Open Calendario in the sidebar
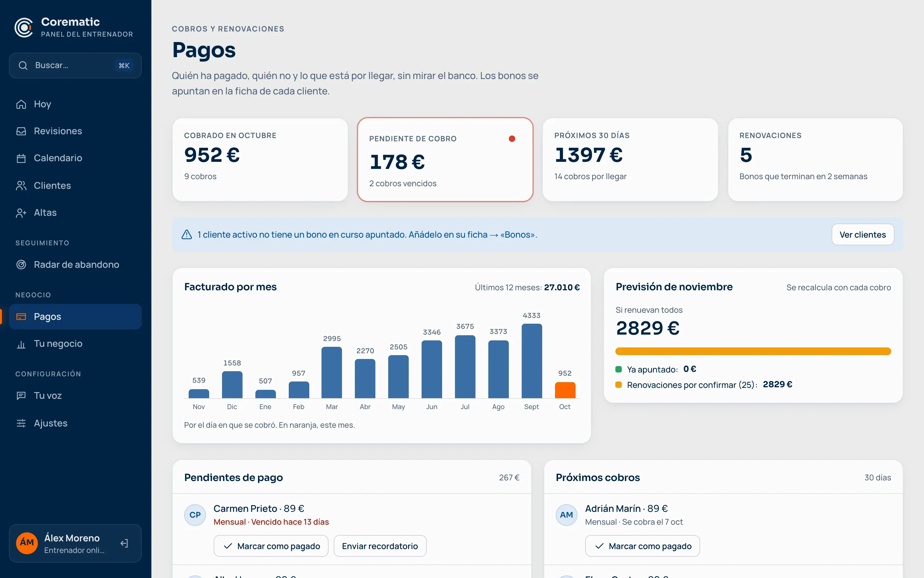The height and width of the screenshot is (578, 924). coord(75,158)
